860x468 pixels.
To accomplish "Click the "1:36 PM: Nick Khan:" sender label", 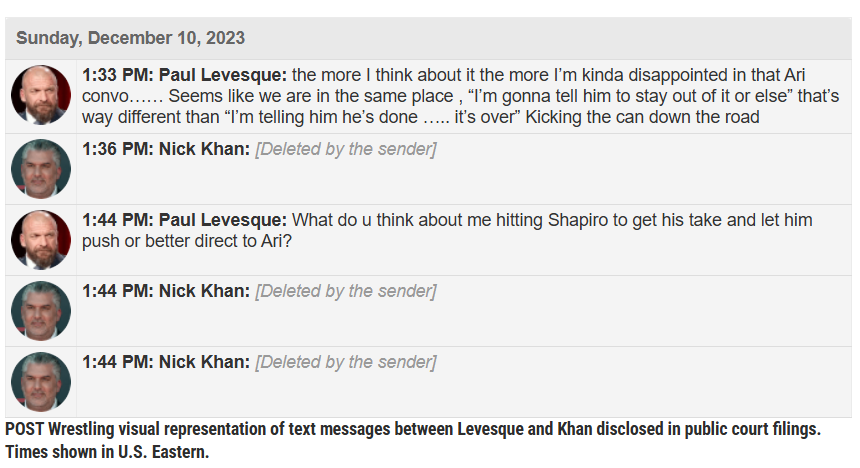I will click(x=166, y=150).
